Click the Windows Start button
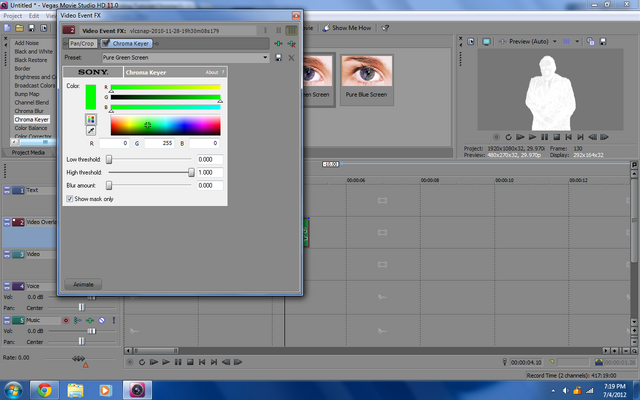 tap(13, 390)
